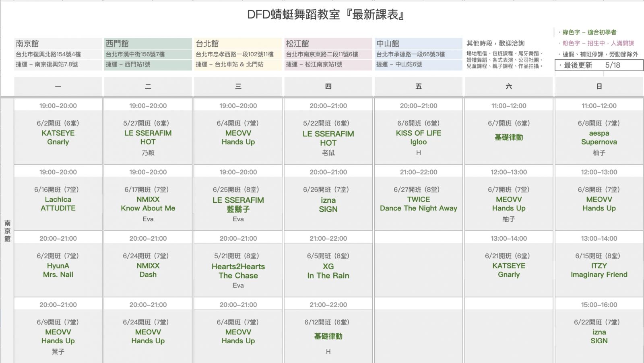
Task: Click address 台北市南京東路二段11號6樓
Action: (x=322, y=54)
